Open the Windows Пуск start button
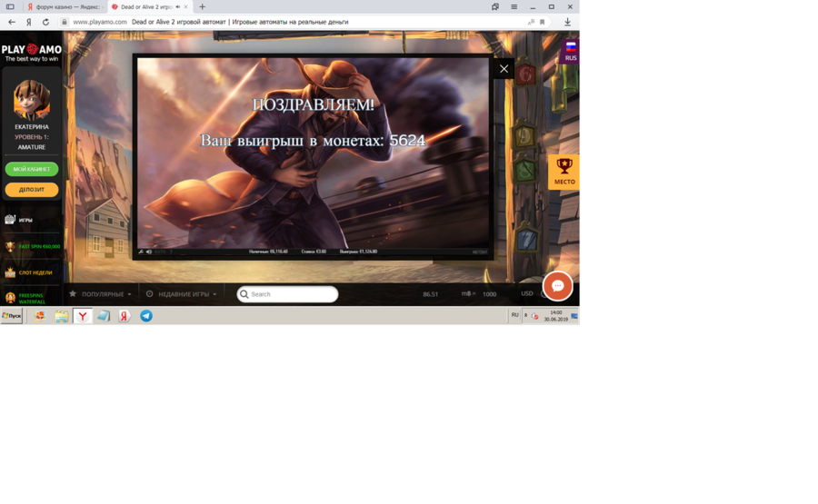The height and width of the screenshot is (504, 818). 12,316
